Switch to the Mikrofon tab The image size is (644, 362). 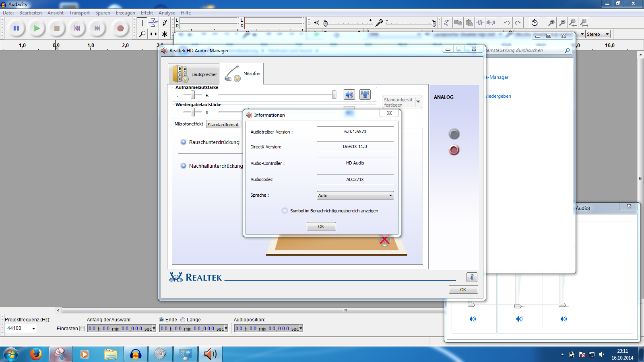click(x=242, y=74)
